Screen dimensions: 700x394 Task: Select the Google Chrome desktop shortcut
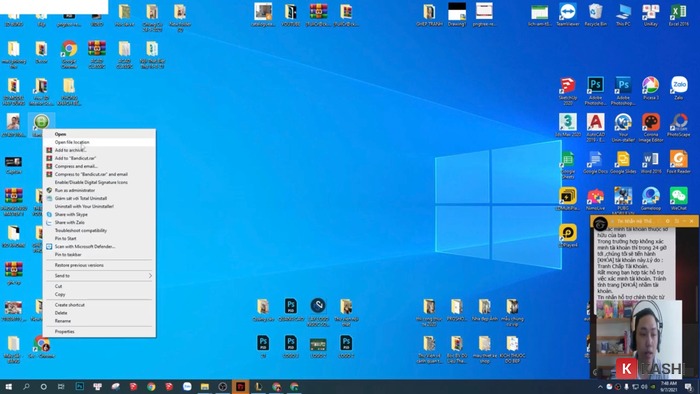[x=69, y=54]
